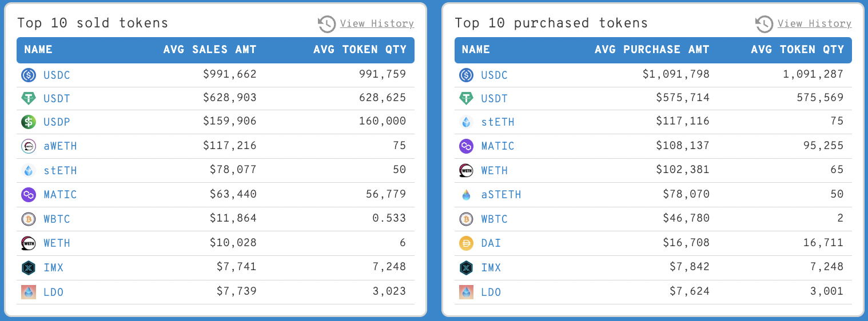Open IMX link in purchased tokens table
Image resolution: width=868 pixels, height=321 pixels.
click(x=491, y=268)
